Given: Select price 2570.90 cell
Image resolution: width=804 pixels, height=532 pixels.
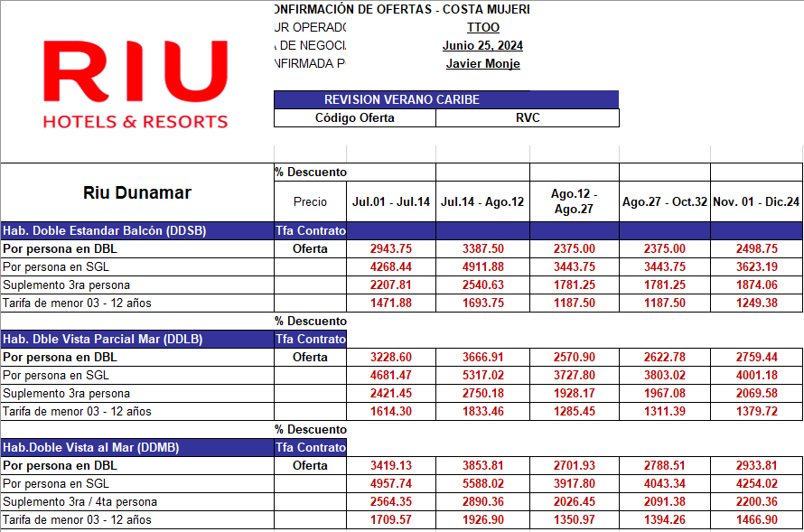Looking at the screenshot, I should (575, 358).
